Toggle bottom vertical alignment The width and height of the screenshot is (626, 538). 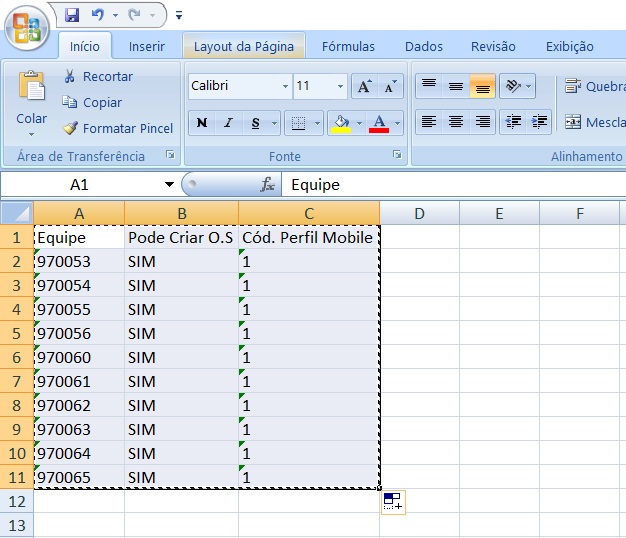click(482, 86)
